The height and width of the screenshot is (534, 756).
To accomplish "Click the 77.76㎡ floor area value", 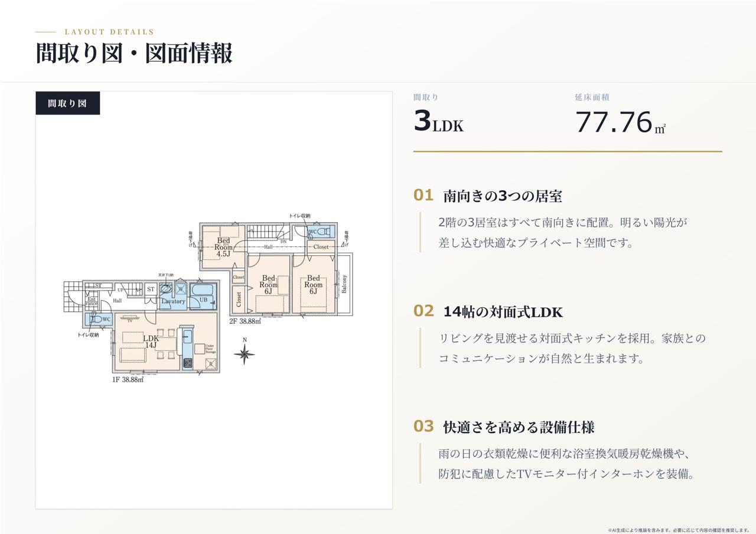I will (620, 123).
